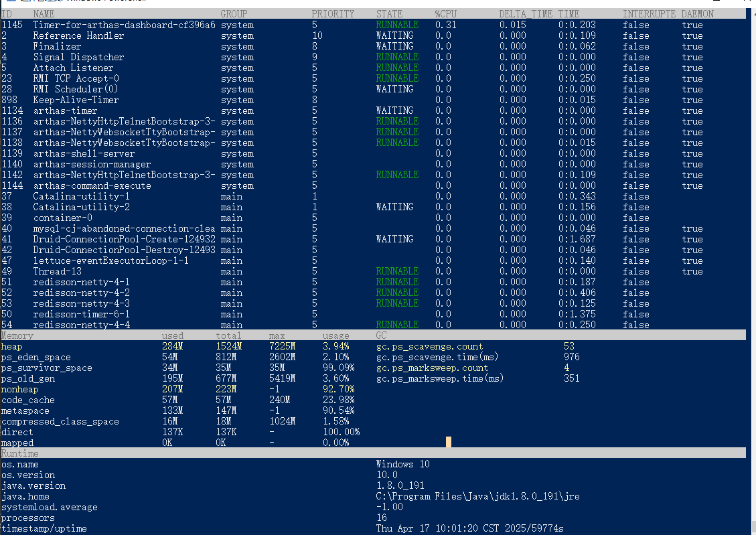Select the redisson-netty-4-2 thread name

coord(81,293)
